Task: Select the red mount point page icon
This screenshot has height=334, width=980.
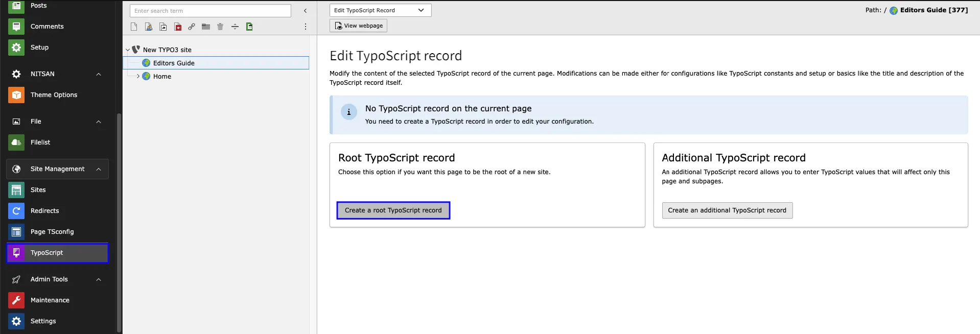Action: 178,27
